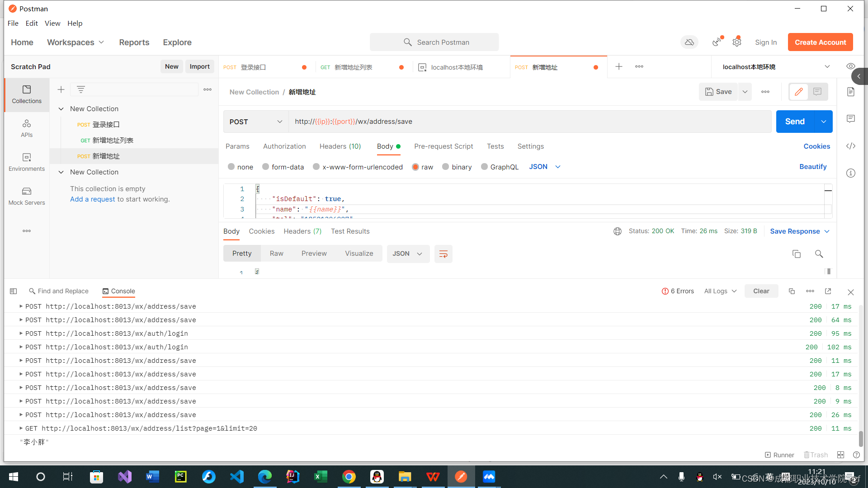Switch to the Pre-request Script tab
This screenshot has height=488, width=868.
point(443,146)
